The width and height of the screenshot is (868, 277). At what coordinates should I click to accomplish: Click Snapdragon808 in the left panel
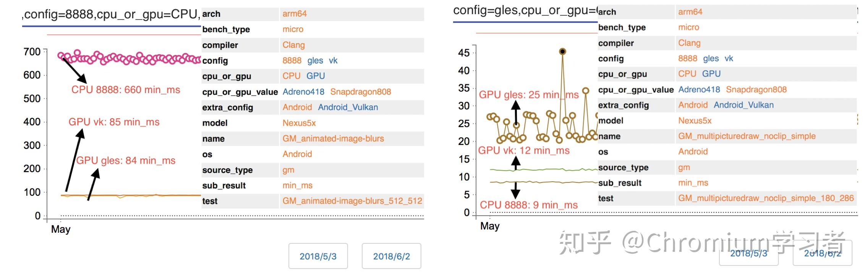click(360, 92)
